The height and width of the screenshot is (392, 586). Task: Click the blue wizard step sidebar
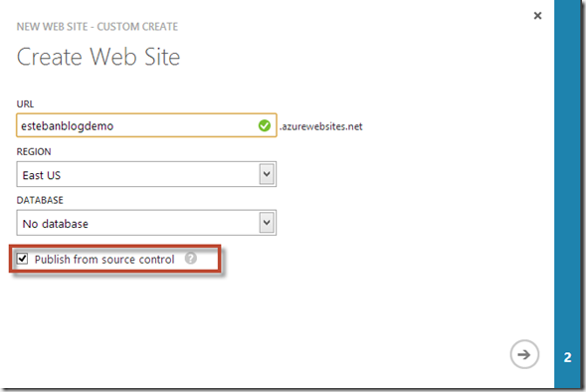pos(567,194)
